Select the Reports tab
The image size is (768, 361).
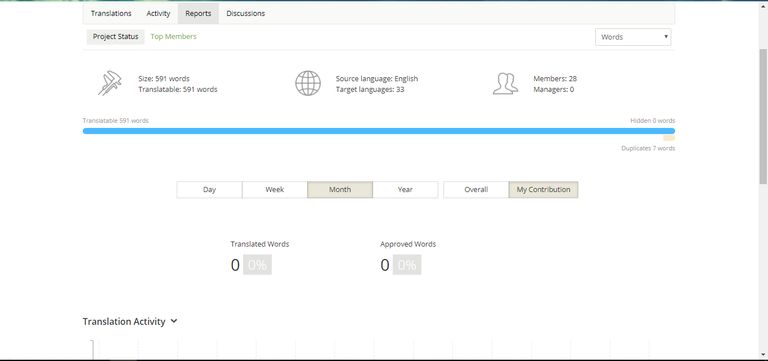click(198, 14)
